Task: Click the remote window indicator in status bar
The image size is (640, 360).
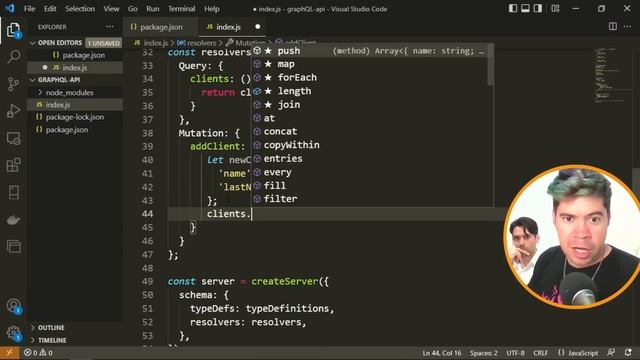Action: (x=9, y=353)
